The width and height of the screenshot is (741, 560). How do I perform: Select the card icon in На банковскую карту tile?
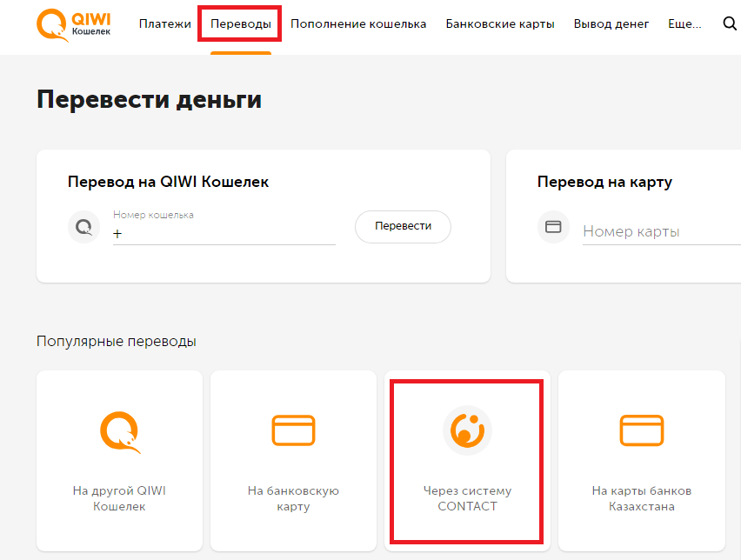pos(293,430)
